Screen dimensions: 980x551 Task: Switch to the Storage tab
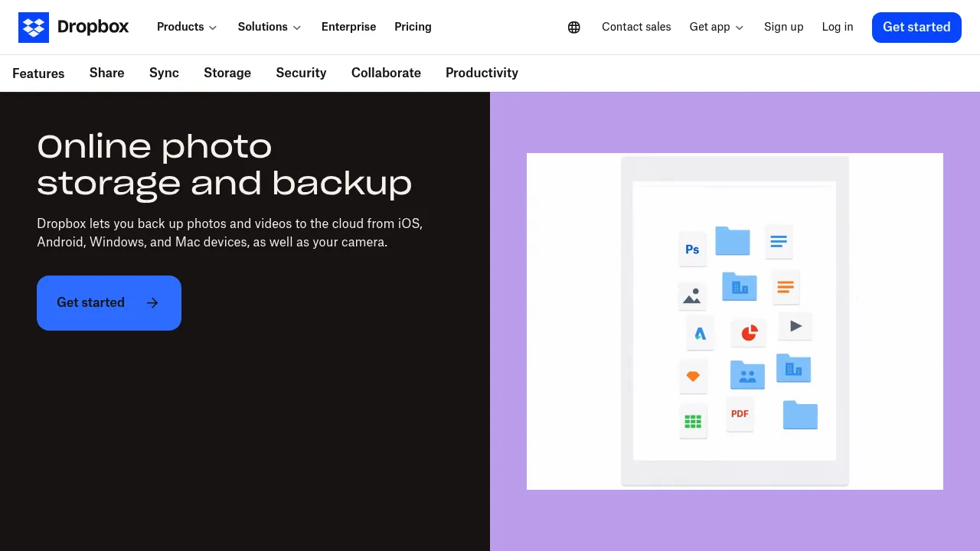[x=227, y=73]
